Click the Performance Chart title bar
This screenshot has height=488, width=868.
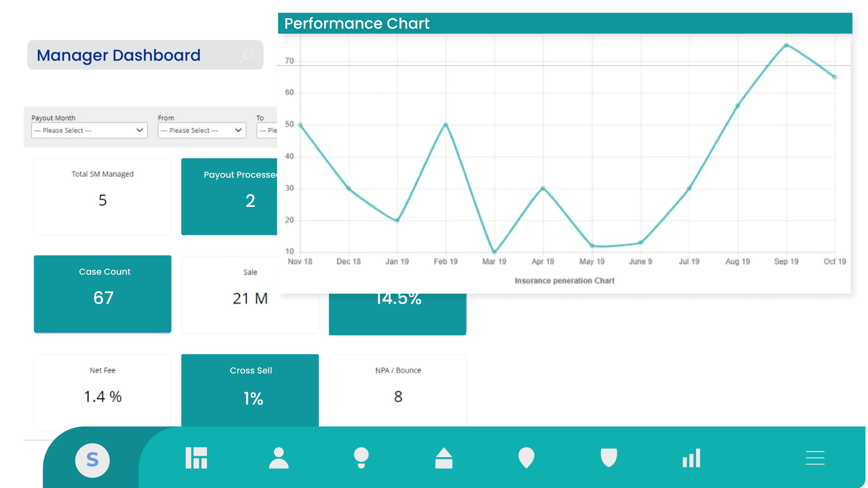(565, 23)
